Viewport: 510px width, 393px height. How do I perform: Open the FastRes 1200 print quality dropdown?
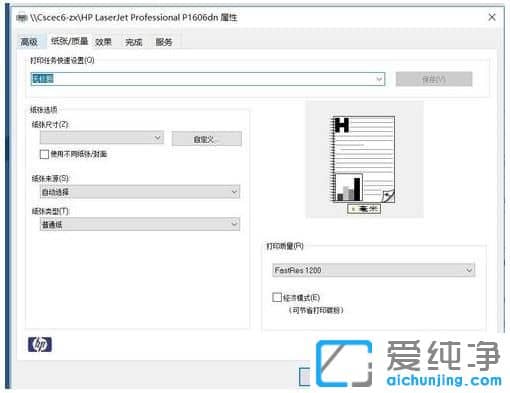click(x=373, y=270)
